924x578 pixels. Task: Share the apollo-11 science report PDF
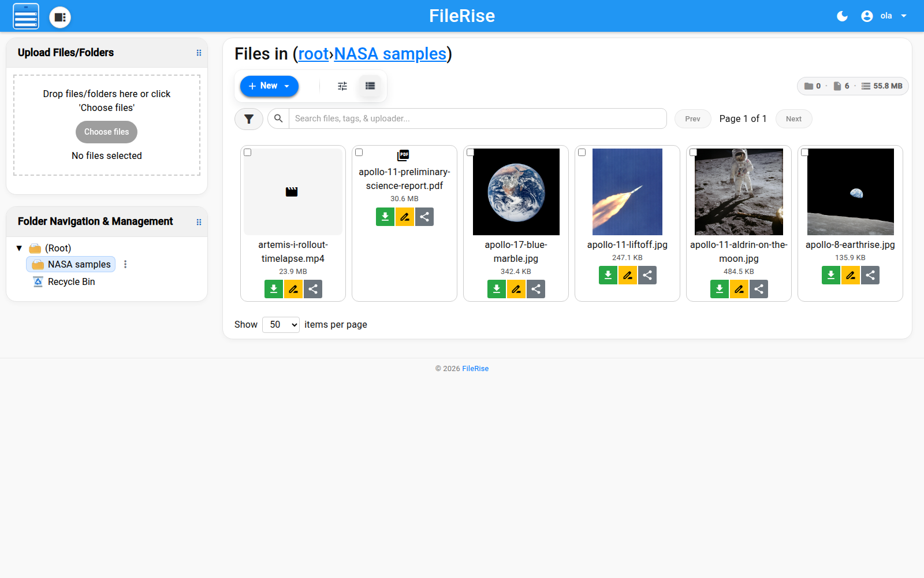(x=424, y=217)
